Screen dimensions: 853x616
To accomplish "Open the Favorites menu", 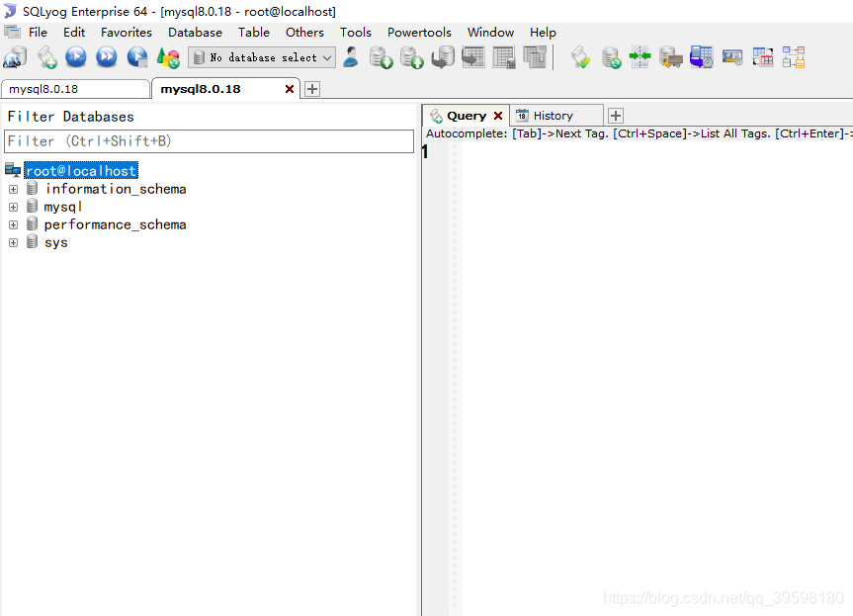I will coord(127,33).
